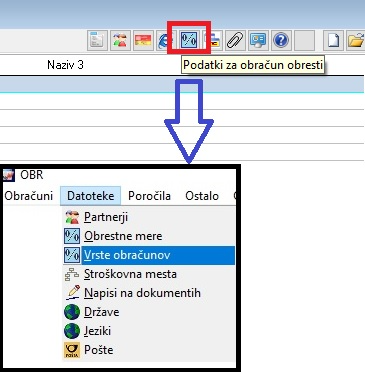
Task: Open the Obračuni menu
Action: click(29, 196)
